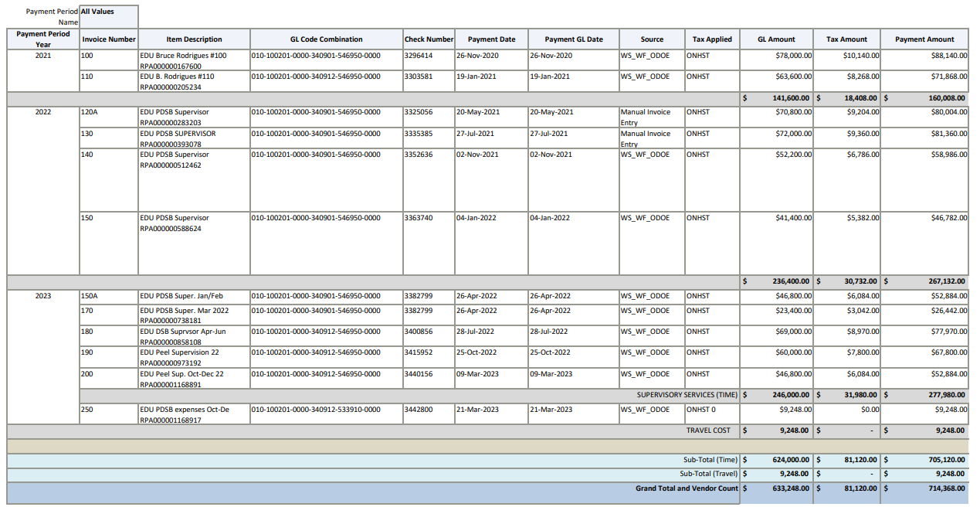Select the Tax Applied column header

711,39
